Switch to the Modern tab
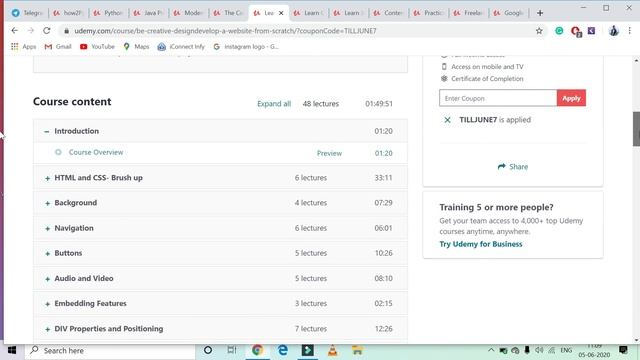Image resolution: width=640 pixels, height=360 pixels. (189, 13)
